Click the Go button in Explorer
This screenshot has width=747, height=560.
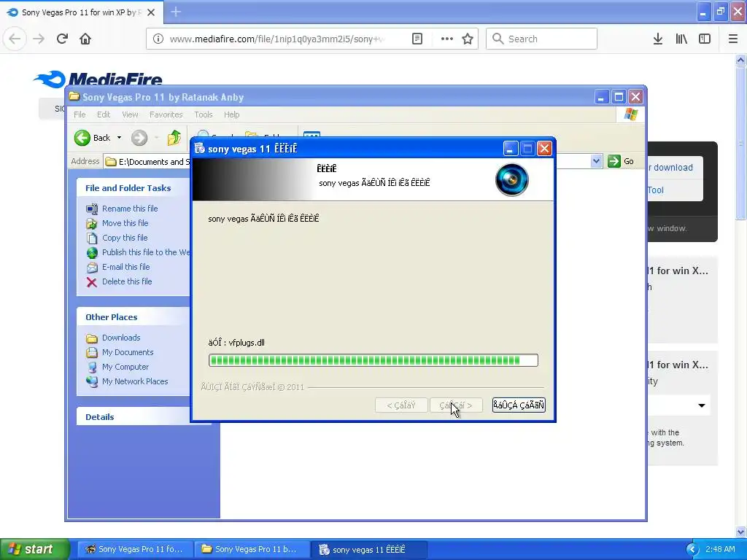pos(621,161)
